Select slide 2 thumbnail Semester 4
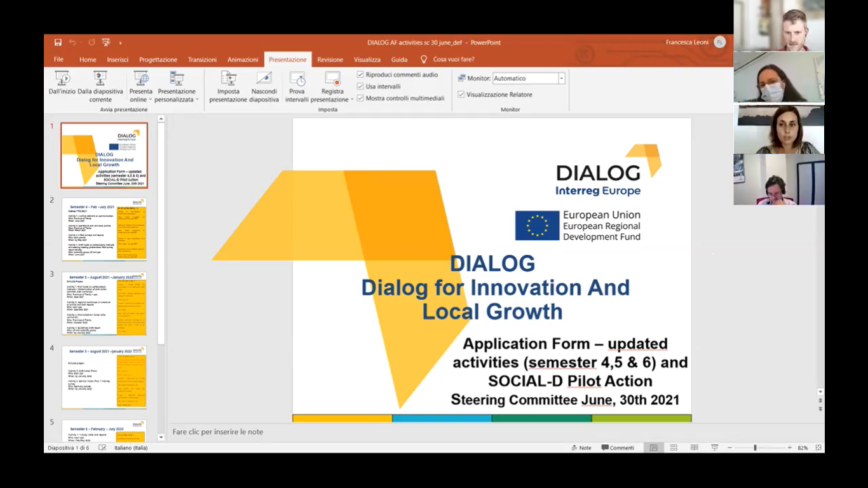 pos(104,229)
